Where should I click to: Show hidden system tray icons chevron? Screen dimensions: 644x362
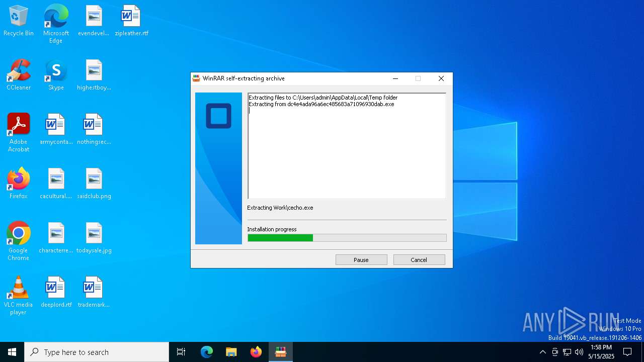[x=542, y=352]
